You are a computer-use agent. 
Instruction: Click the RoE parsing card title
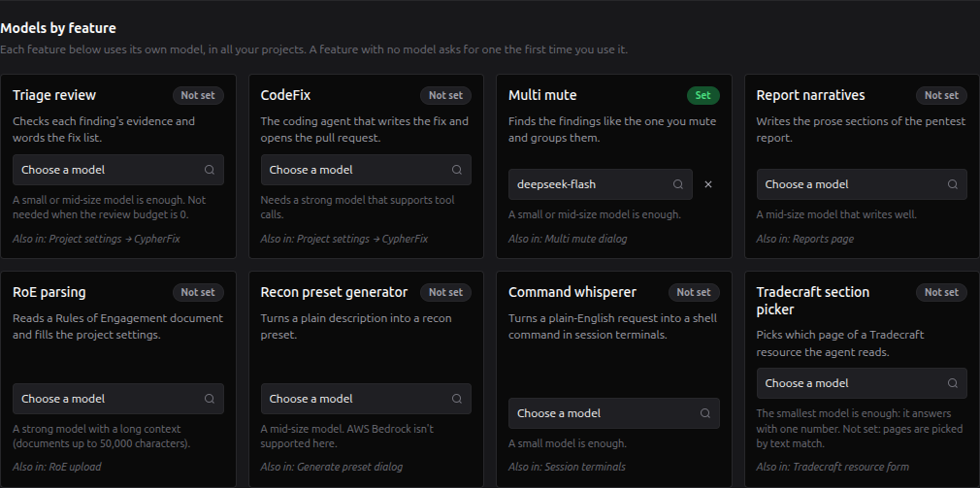[49, 292]
